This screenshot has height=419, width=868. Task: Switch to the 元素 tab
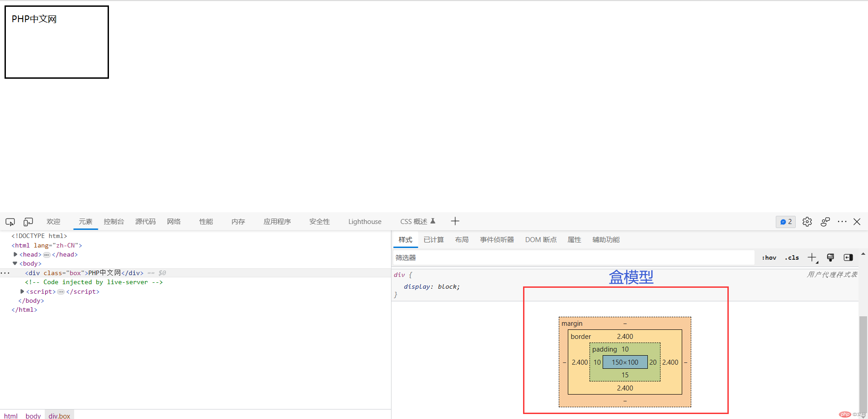[85, 222]
